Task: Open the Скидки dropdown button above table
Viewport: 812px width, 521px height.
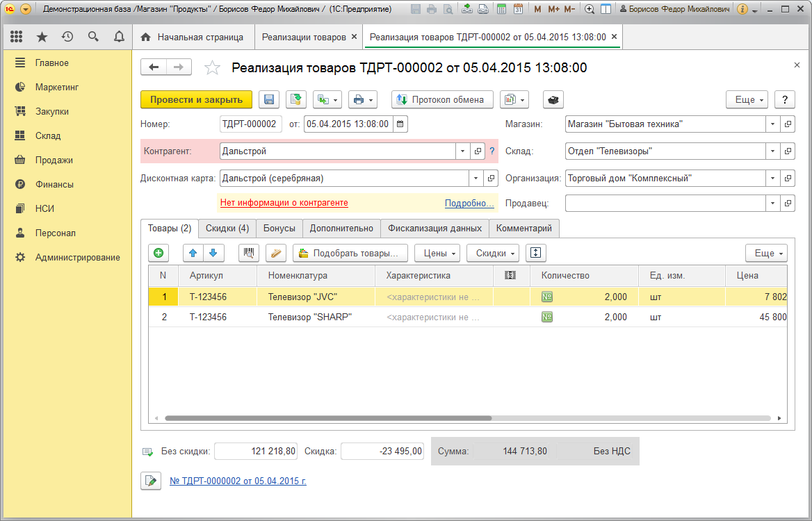Action: tap(492, 253)
